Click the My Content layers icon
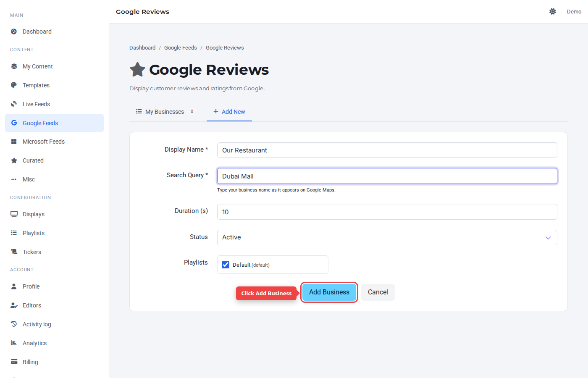This screenshot has height=378, width=588. (14, 66)
